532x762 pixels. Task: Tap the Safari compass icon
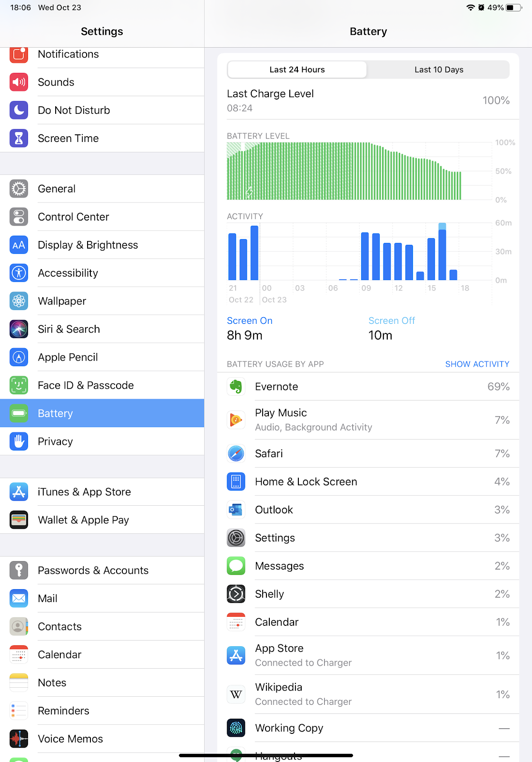coord(236,453)
